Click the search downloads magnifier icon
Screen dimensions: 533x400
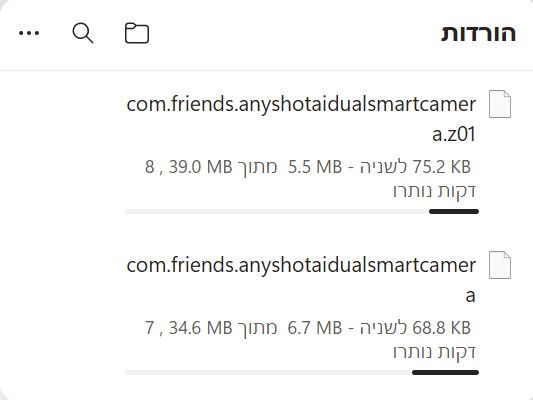(83, 33)
